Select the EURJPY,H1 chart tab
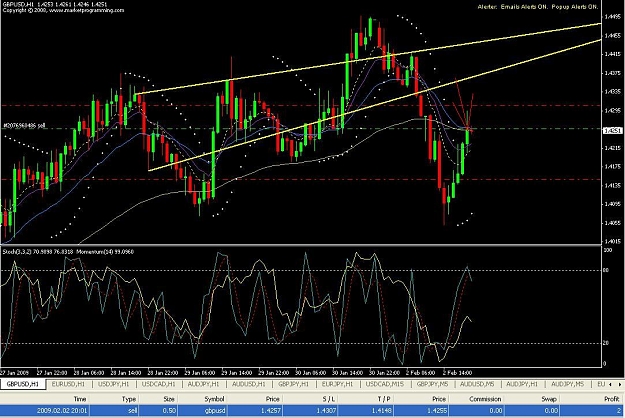The height and width of the screenshot is (418, 625). pos(338,384)
